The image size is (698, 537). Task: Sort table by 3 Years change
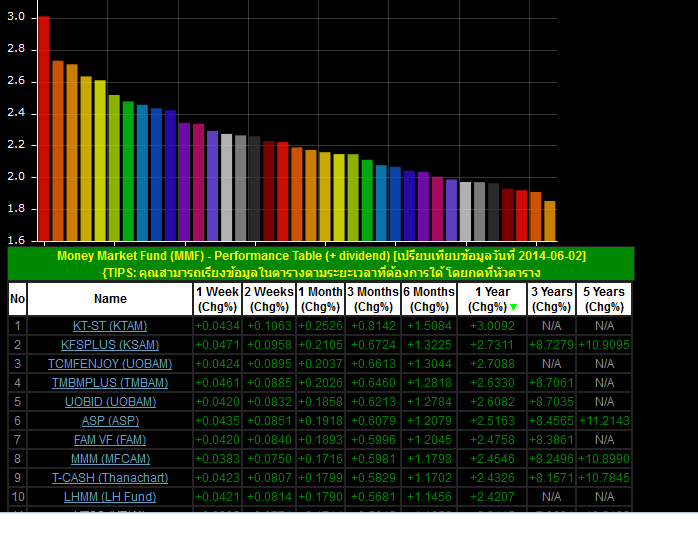click(552, 299)
